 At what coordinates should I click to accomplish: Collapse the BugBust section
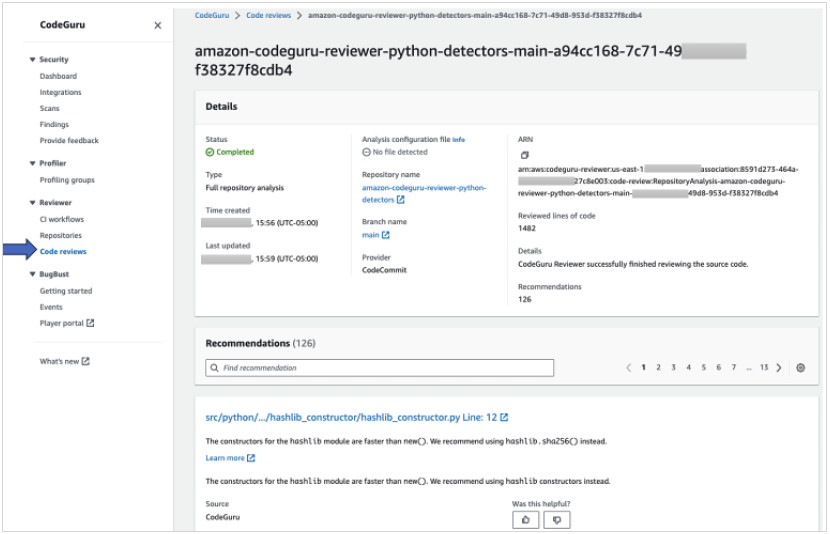[x=32, y=274]
